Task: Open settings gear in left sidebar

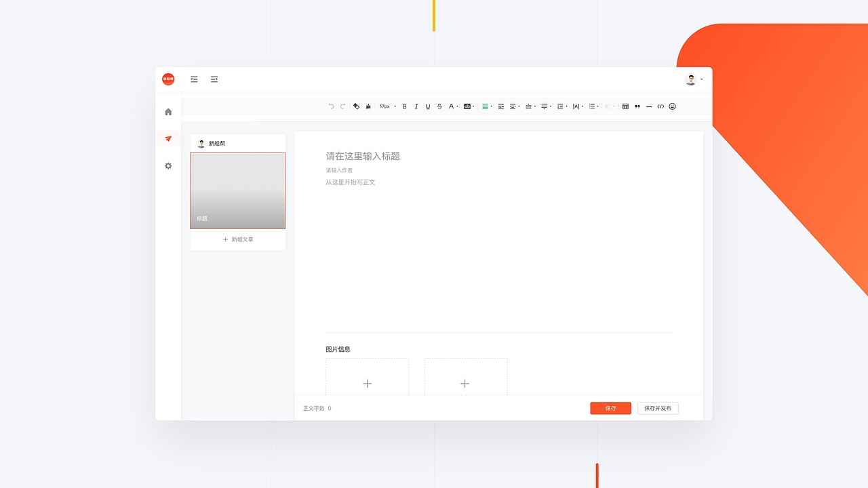Action: coord(168,166)
